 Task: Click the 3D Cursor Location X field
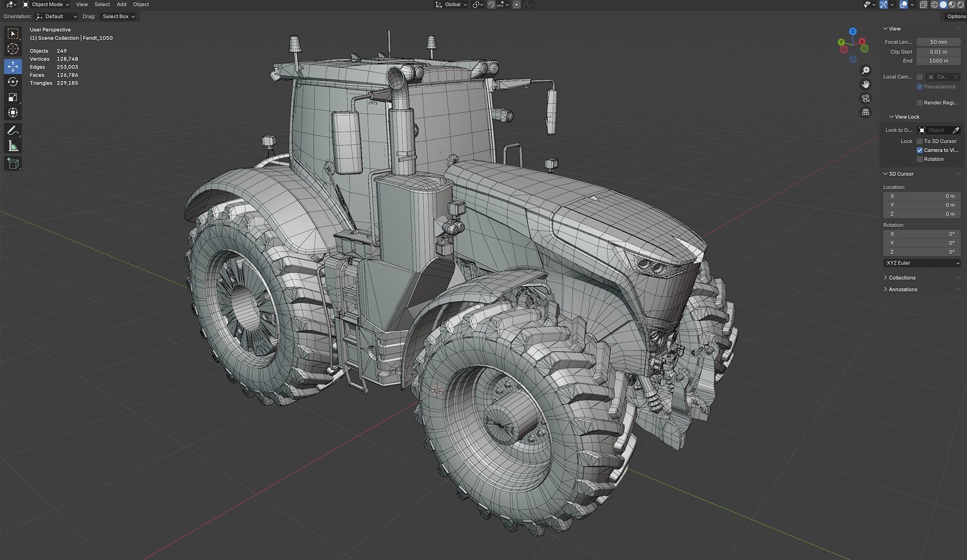coord(922,196)
